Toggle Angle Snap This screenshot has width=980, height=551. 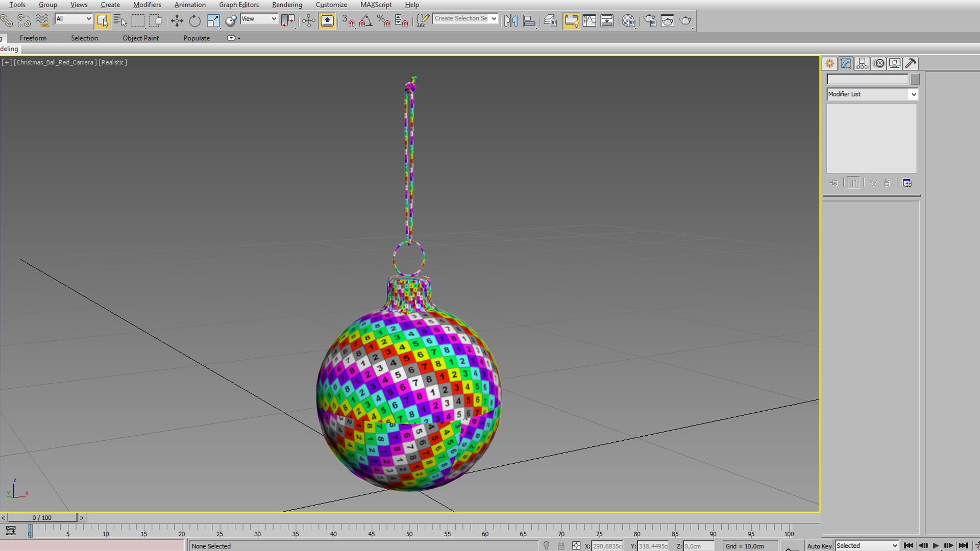[366, 21]
